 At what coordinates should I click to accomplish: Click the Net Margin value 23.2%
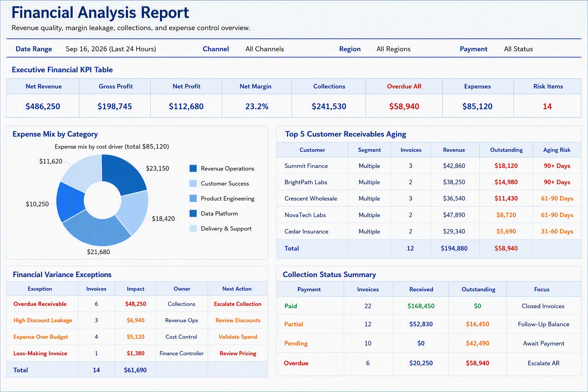[257, 106]
